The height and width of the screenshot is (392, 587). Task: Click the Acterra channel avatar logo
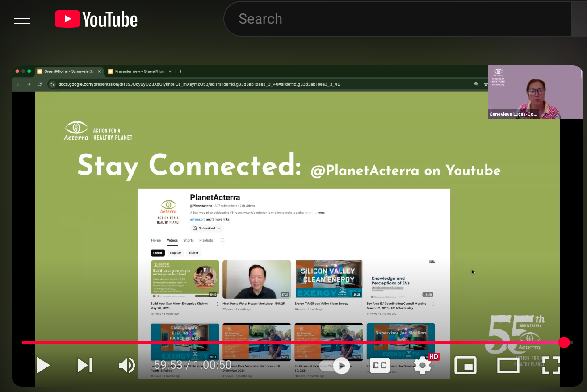(x=168, y=212)
